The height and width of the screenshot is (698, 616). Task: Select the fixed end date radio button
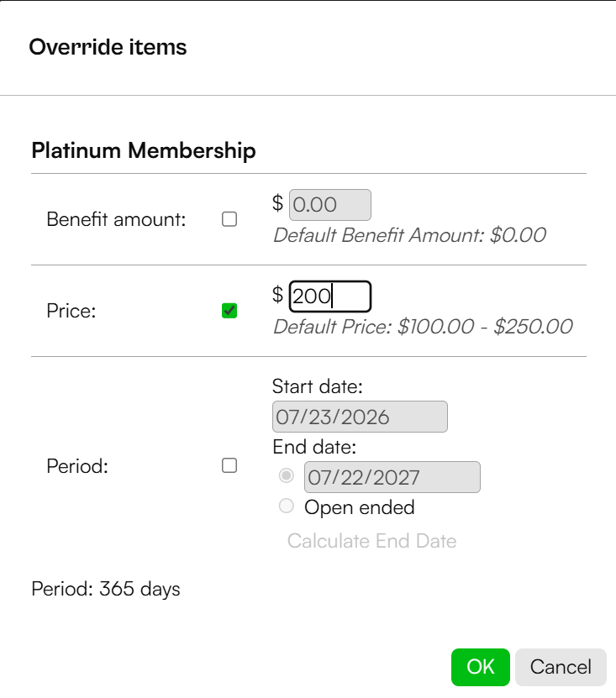click(x=286, y=475)
